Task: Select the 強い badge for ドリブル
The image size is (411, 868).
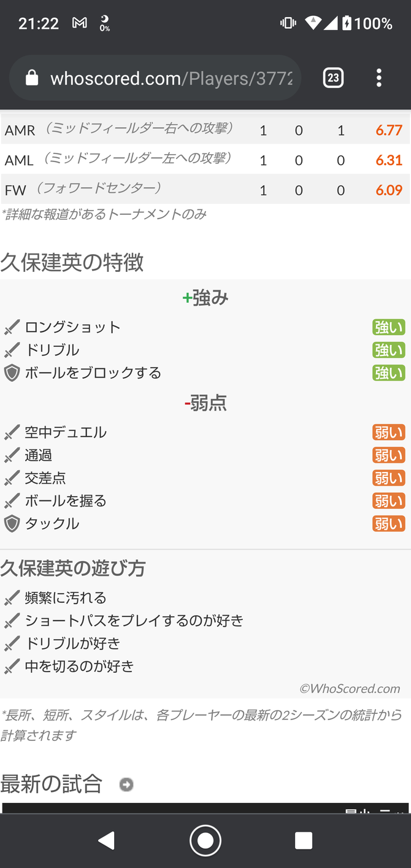Action: 388,351
